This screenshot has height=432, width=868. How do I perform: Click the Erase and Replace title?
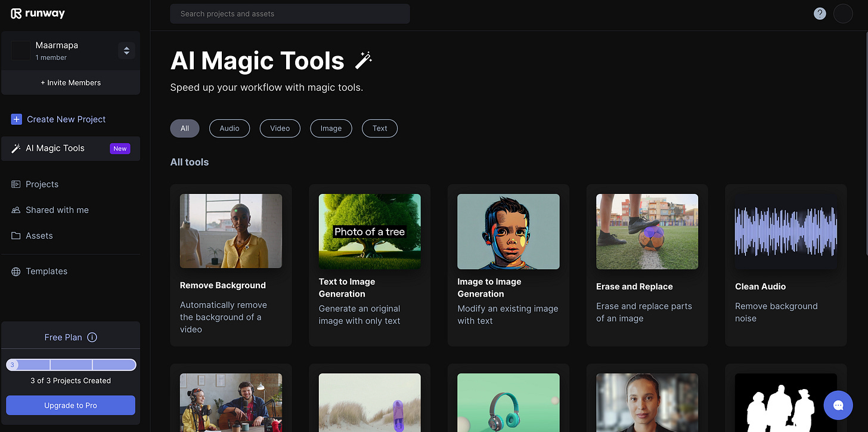(634, 286)
